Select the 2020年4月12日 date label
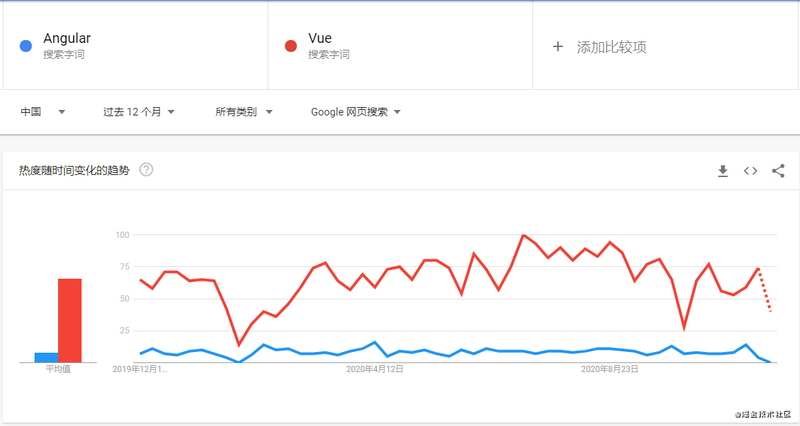Image resolution: width=800 pixels, height=426 pixels. coord(375,369)
